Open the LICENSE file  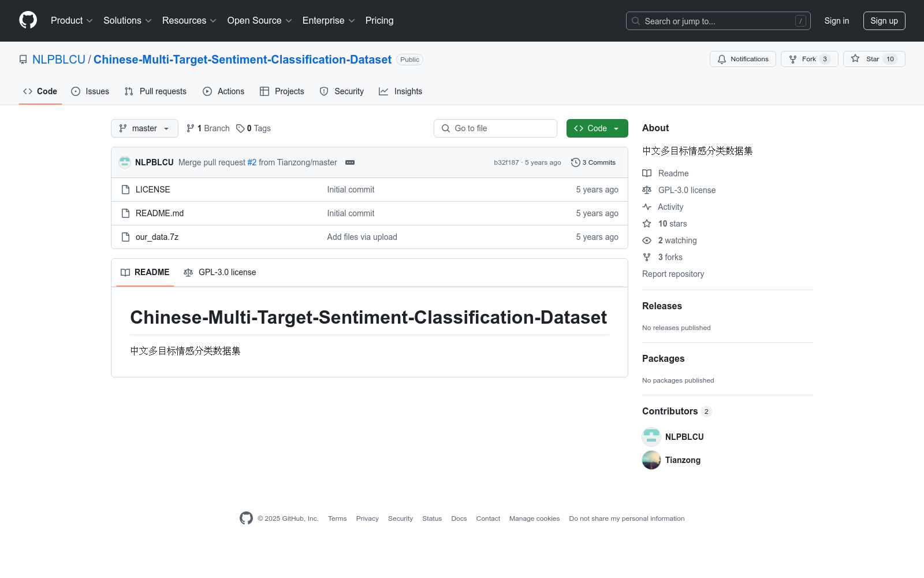(153, 190)
